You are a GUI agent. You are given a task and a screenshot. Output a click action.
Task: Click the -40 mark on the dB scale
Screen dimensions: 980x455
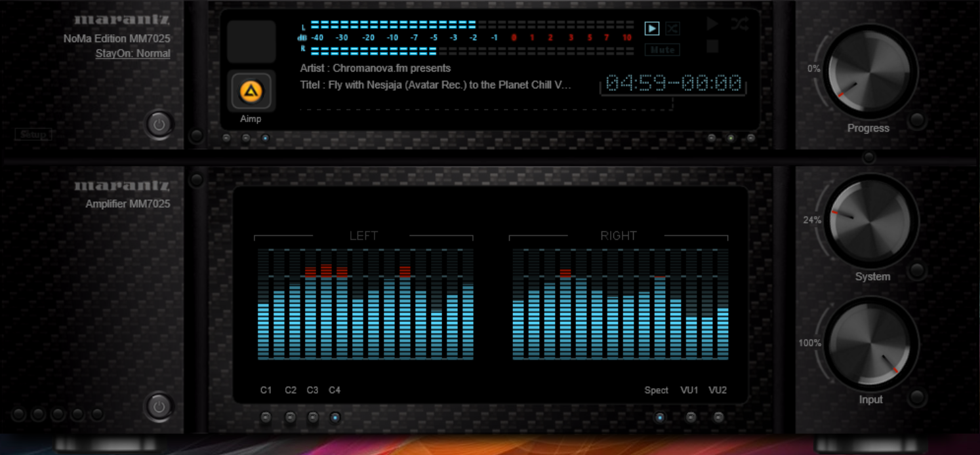(317, 37)
